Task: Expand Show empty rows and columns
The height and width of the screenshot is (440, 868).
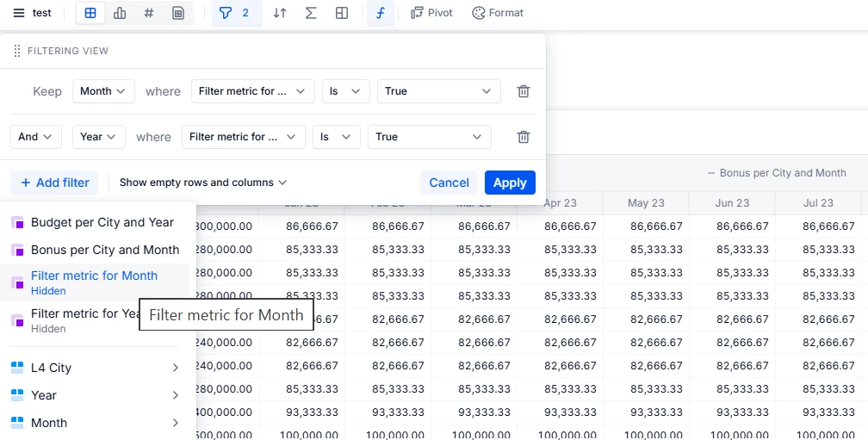Action: pos(202,183)
